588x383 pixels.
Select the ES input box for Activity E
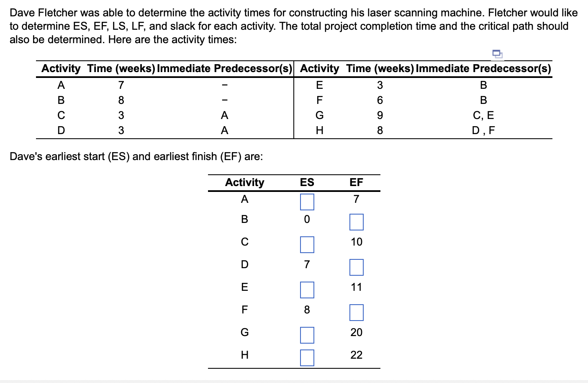307,290
